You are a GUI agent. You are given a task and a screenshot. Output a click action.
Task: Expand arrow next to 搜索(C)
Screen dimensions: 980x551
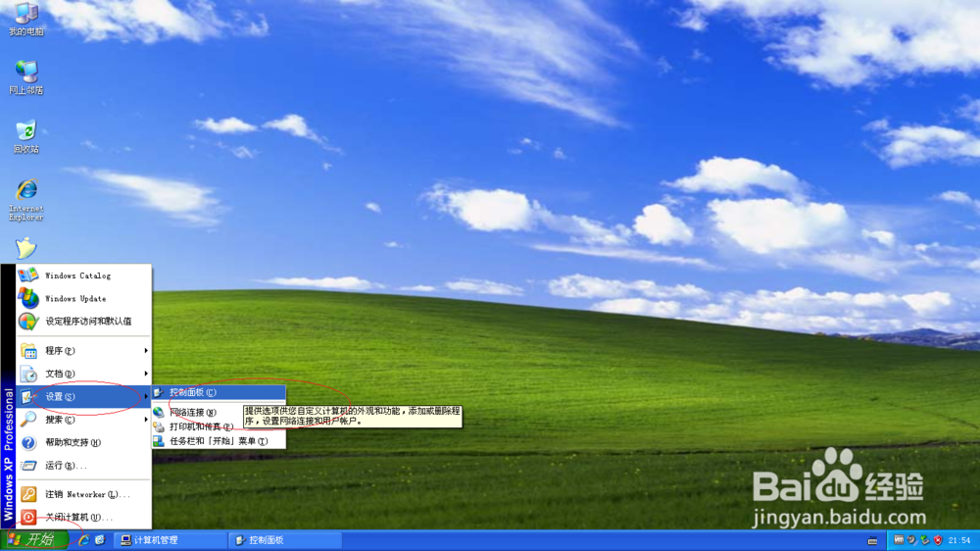[146, 419]
